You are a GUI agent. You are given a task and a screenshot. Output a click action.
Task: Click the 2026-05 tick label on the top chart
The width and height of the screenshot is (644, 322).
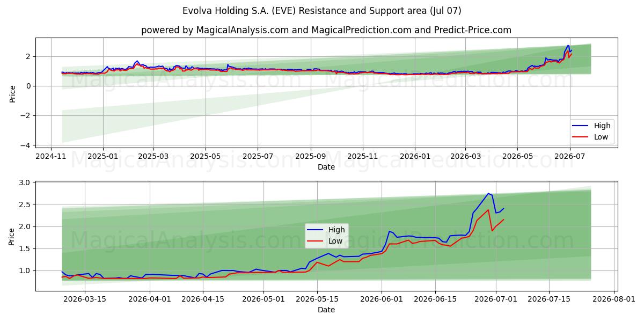[x=517, y=157]
